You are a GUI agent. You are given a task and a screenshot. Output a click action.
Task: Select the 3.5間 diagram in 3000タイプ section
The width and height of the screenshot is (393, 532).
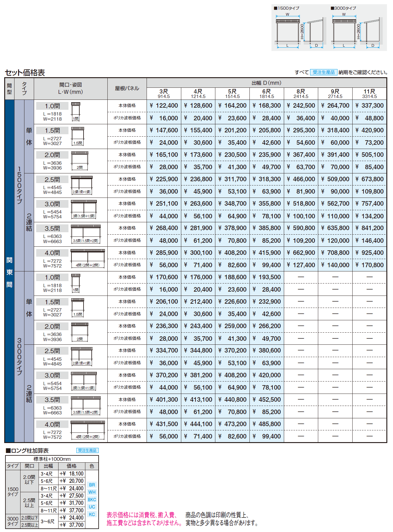(x=86, y=406)
